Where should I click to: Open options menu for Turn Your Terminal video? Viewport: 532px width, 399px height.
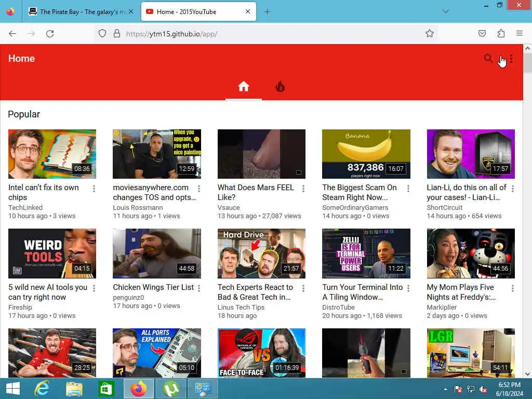pos(408,288)
